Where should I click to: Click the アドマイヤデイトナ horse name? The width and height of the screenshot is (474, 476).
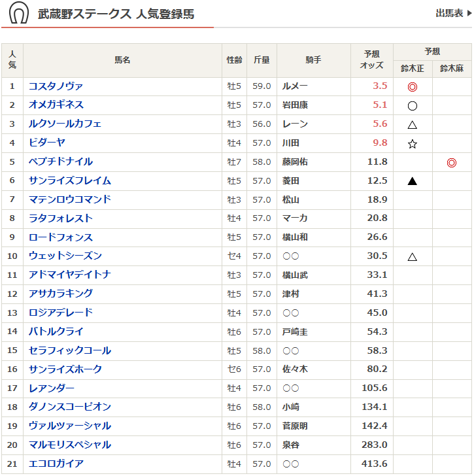[x=70, y=275]
